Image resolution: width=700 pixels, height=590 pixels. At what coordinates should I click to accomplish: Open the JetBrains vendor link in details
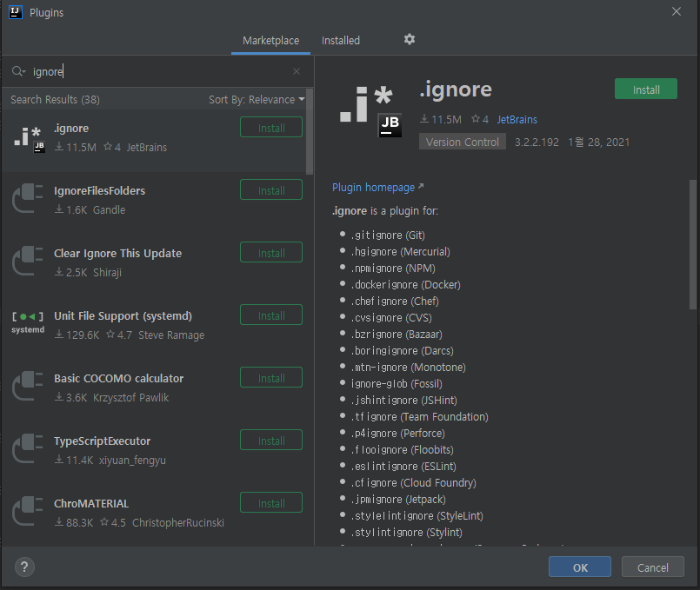coord(517,120)
